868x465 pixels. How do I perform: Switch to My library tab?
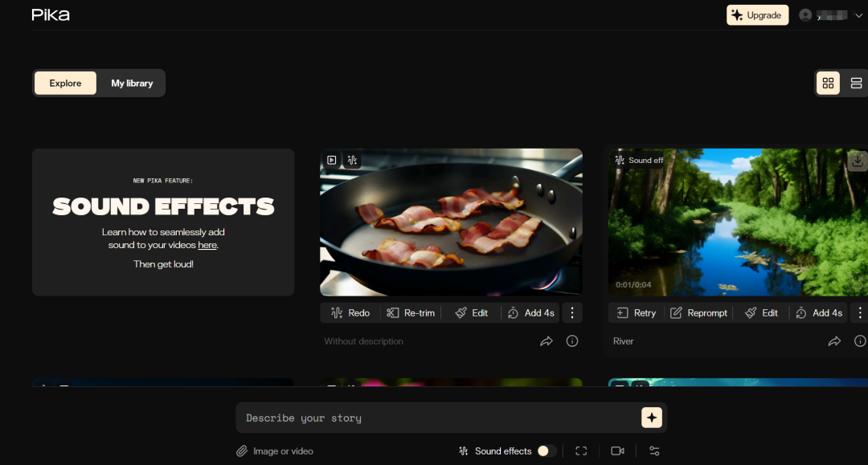click(x=132, y=84)
